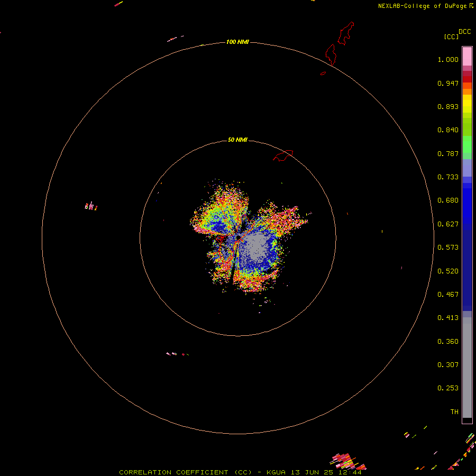Click the 50 NMI range ring label
Image resolution: width=476 pixels, height=476 pixels.
237,140
